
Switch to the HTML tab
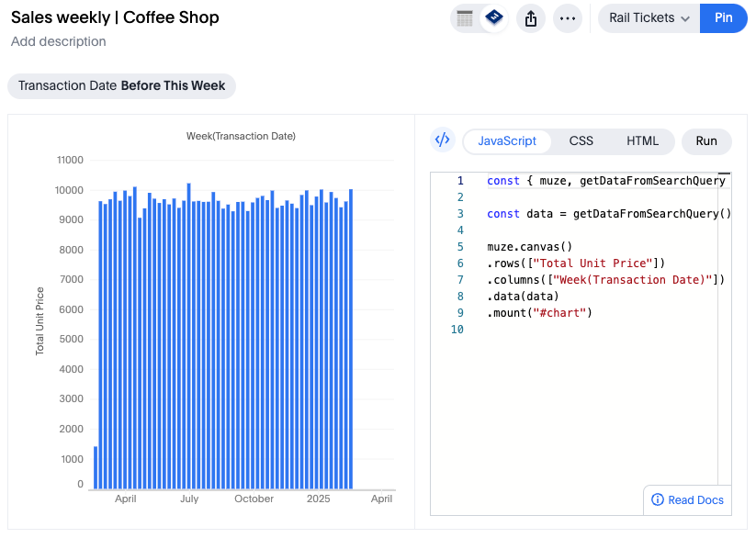click(642, 140)
